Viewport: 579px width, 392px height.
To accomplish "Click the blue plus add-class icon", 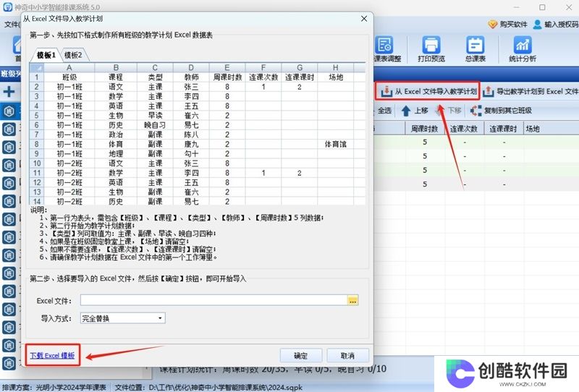I will [x=9, y=92].
